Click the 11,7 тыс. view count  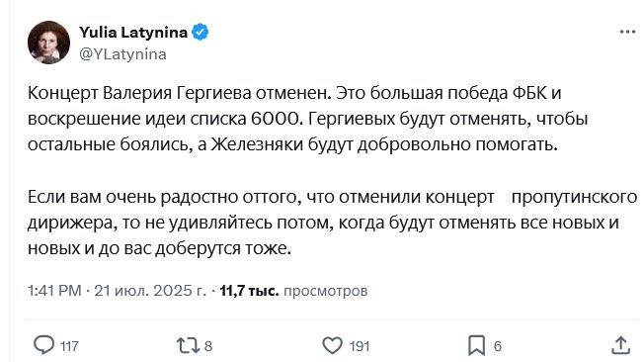249,291
